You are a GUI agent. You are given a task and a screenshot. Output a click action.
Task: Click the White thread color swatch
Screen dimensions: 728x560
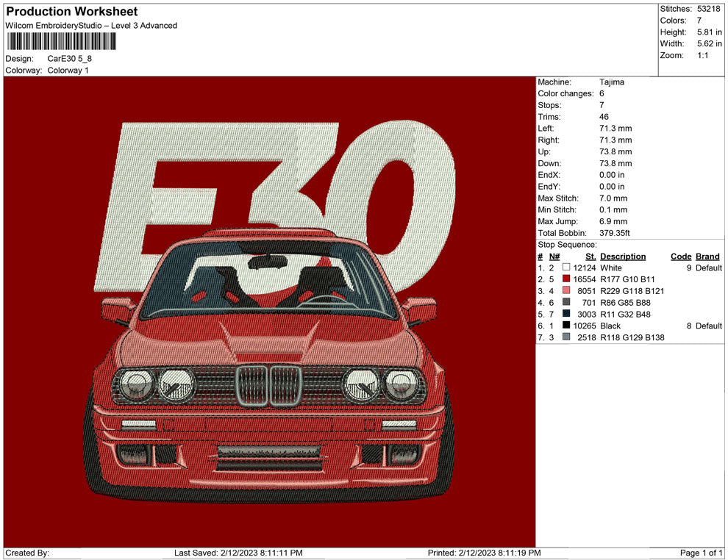566,268
